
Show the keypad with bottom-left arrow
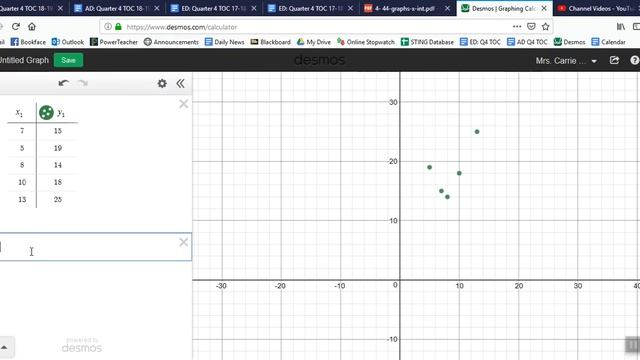(x=5, y=347)
